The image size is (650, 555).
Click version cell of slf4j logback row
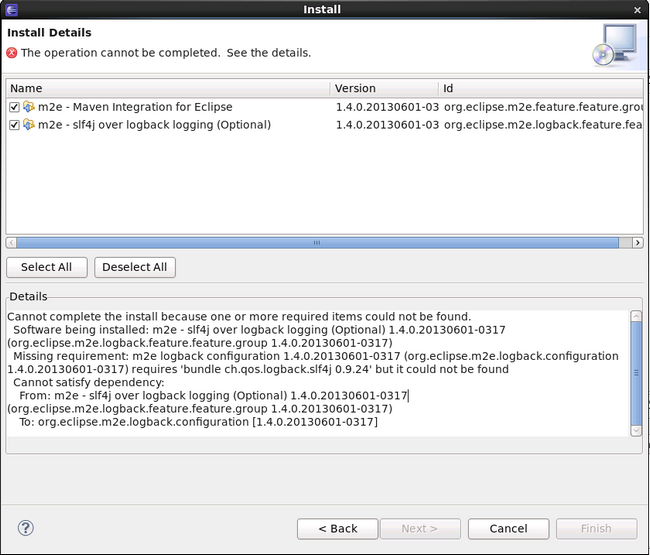click(387, 125)
